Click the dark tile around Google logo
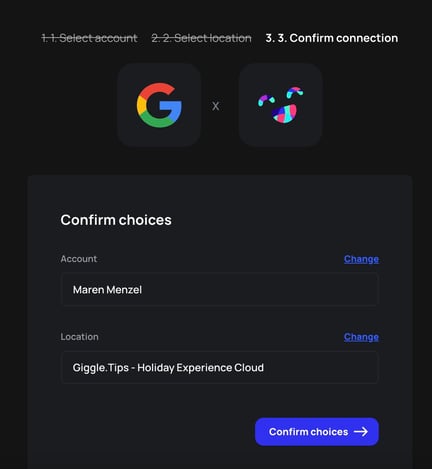The height and width of the screenshot is (469, 432). [x=159, y=105]
